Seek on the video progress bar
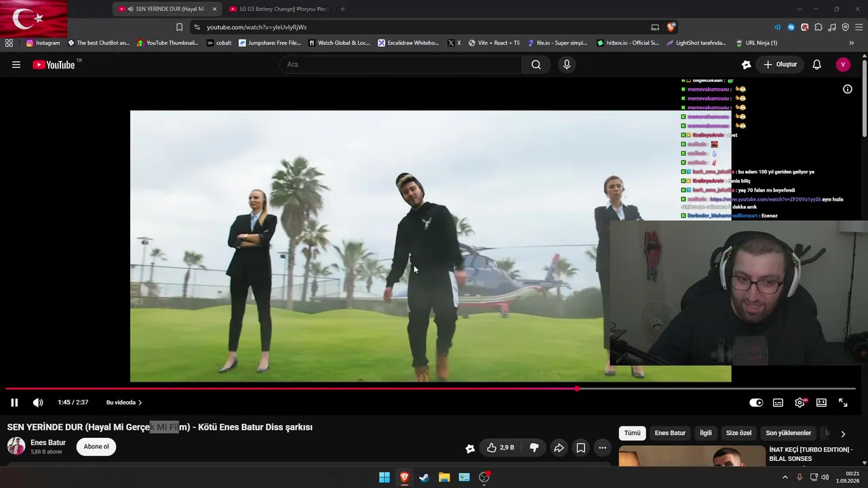 click(431, 388)
